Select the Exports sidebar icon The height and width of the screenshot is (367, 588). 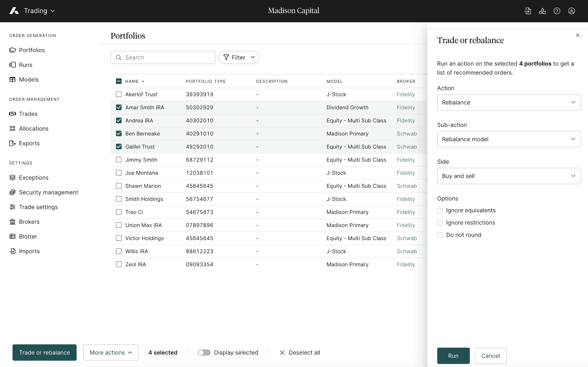tap(12, 143)
